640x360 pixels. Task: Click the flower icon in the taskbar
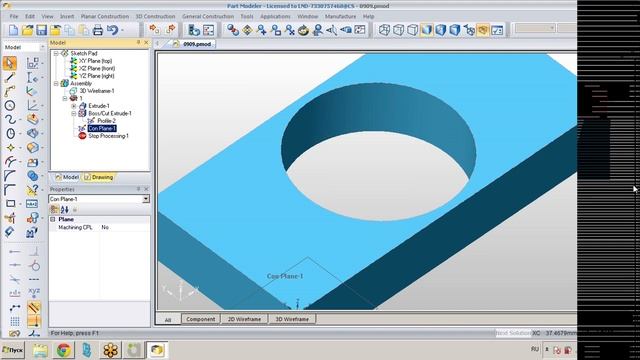click(111, 350)
